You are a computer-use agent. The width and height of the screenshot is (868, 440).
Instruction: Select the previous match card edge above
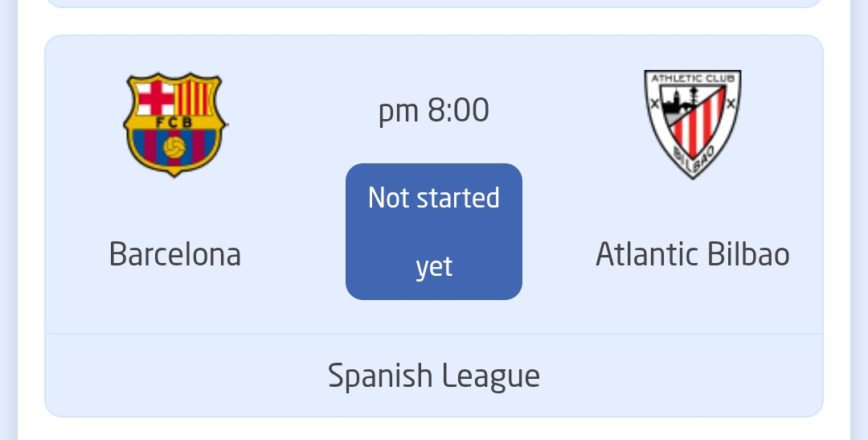434,4
